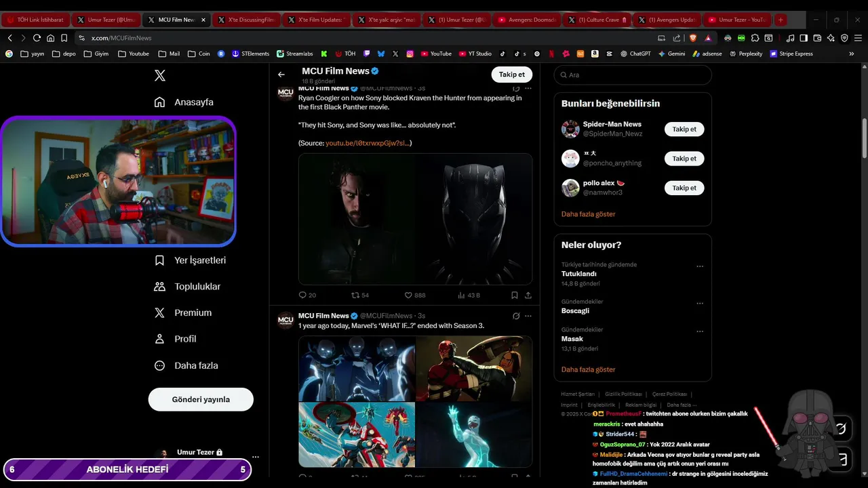Open Streamlabs bookmark

(294, 54)
